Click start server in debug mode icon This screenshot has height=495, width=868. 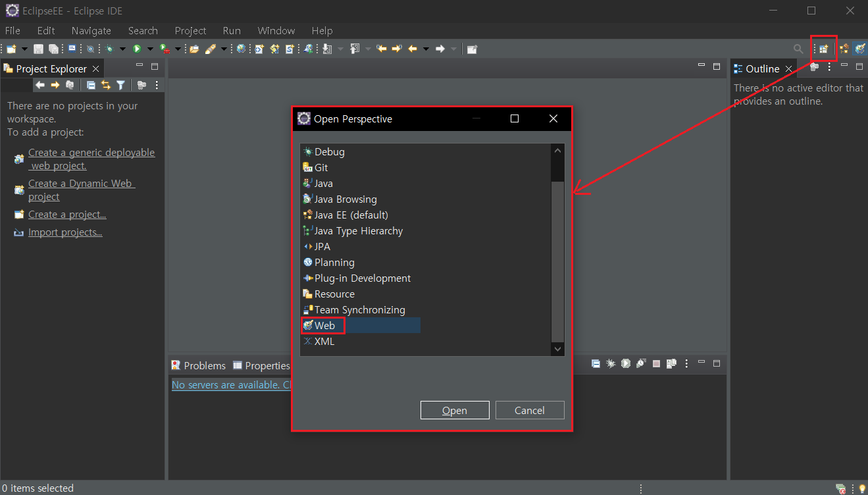611,363
